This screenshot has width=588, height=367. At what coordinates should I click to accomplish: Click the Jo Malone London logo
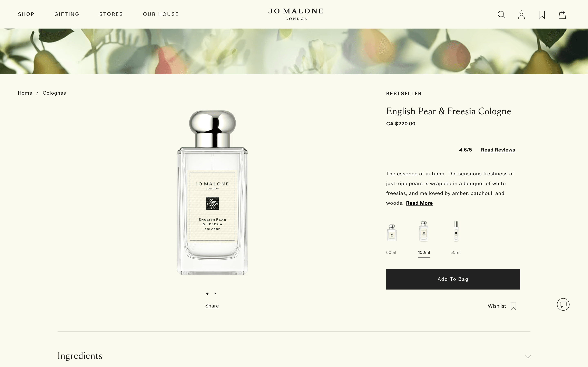point(296,14)
